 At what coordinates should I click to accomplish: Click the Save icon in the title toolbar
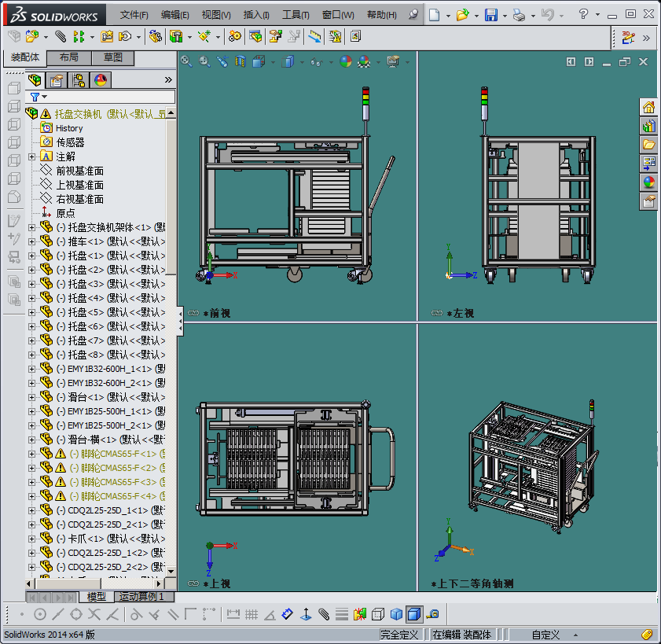pos(490,15)
